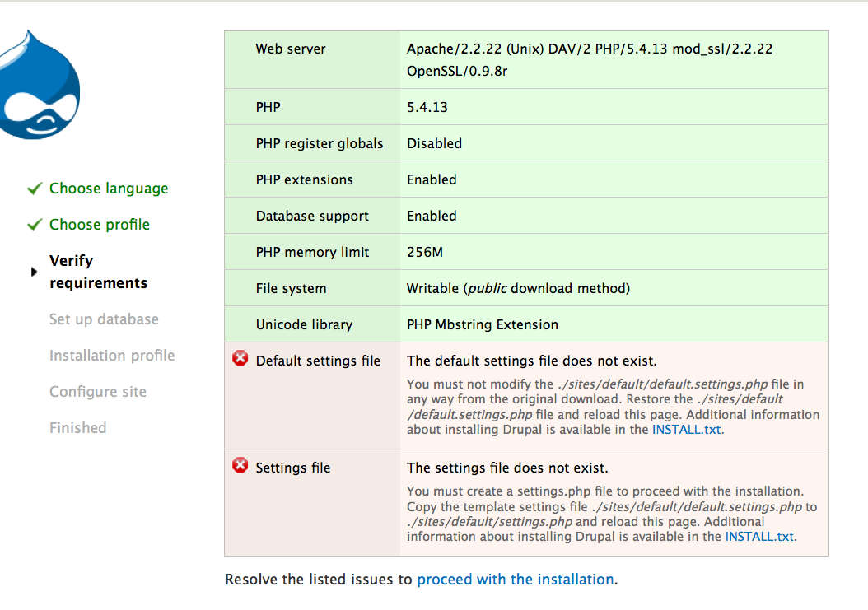Image resolution: width=868 pixels, height=610 pixels.
Task: Select the Choose language step
Action: [x=109, y=189]
